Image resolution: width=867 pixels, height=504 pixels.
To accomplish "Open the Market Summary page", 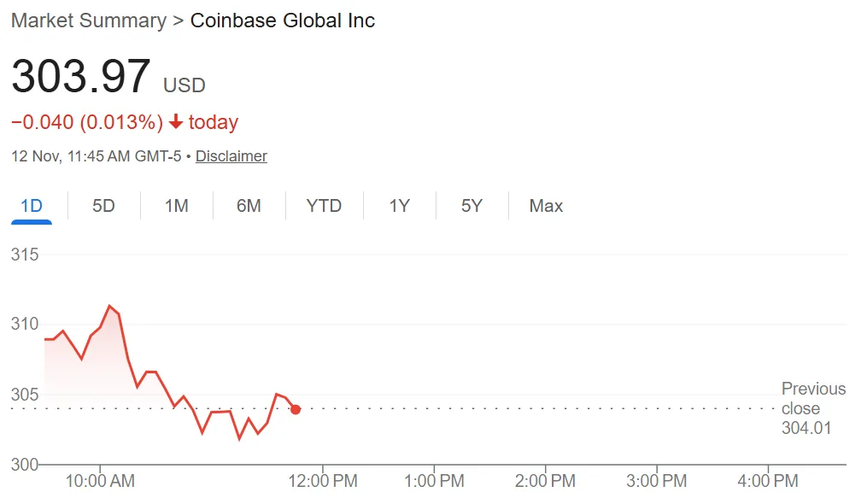I will tap(88, 20).
